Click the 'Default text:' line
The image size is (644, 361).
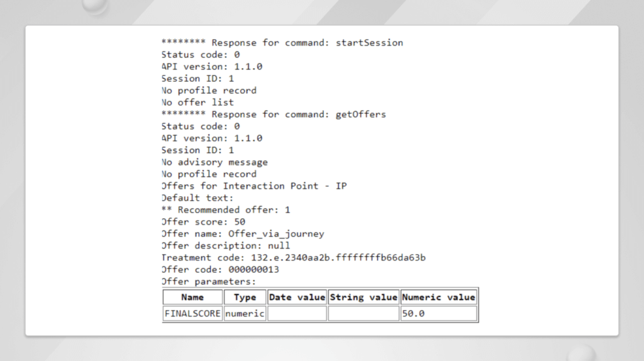pos(197,198)
